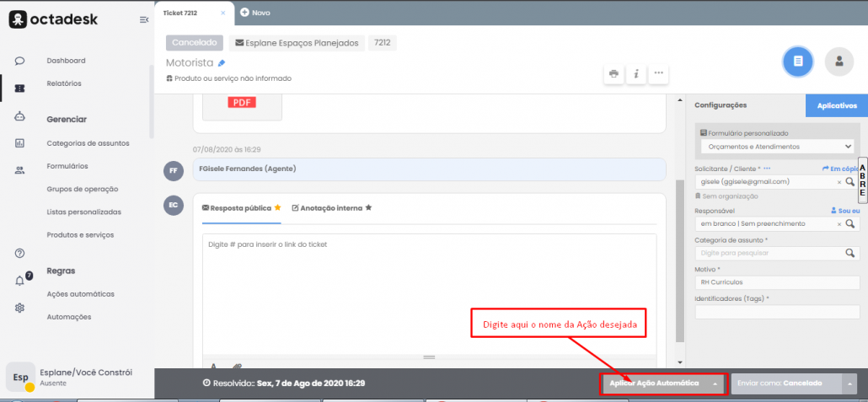
Task: Switch to the Aplicativos tab
Action: pyautogui.click(x=831, y=105)
